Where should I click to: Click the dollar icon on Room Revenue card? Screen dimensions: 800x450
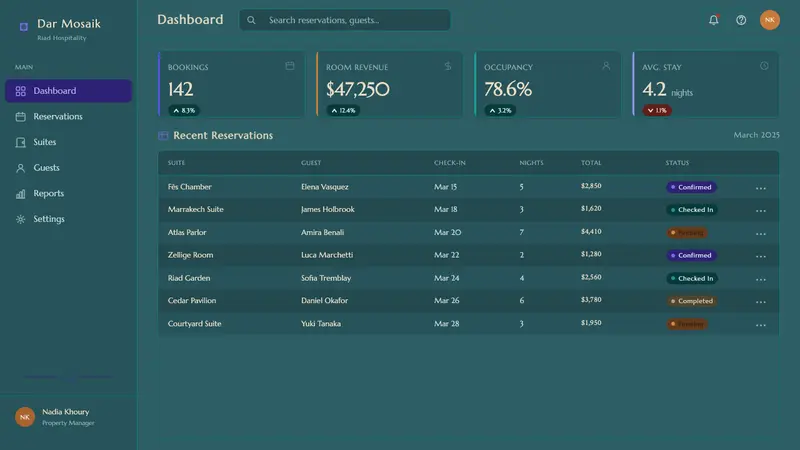448,66
